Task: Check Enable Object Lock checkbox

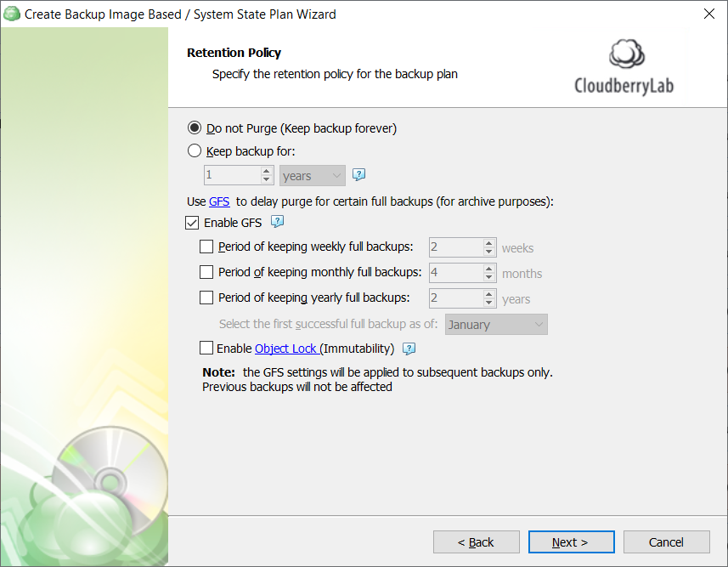Action: (x=206, y=348)
